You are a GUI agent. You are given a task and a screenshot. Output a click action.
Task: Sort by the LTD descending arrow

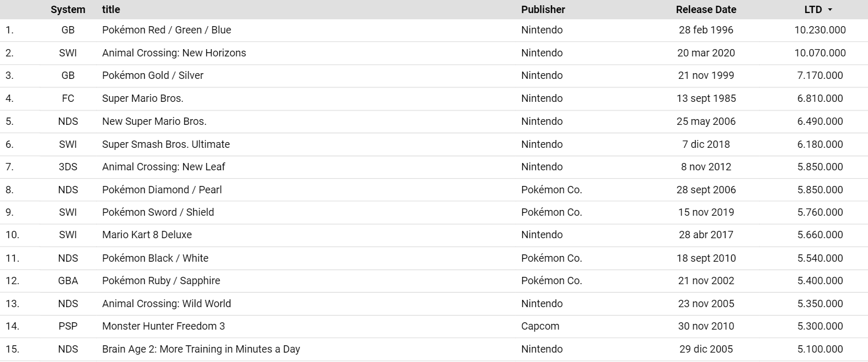830,10
